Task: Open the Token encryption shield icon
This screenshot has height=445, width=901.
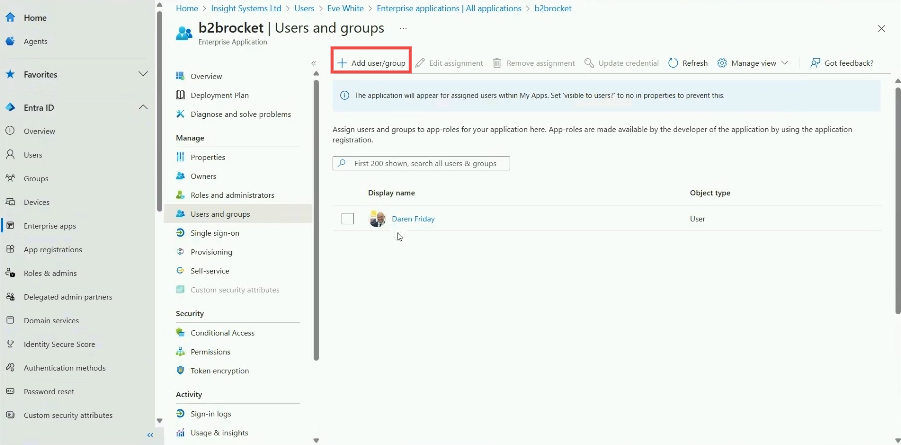Action: (181, 371)
